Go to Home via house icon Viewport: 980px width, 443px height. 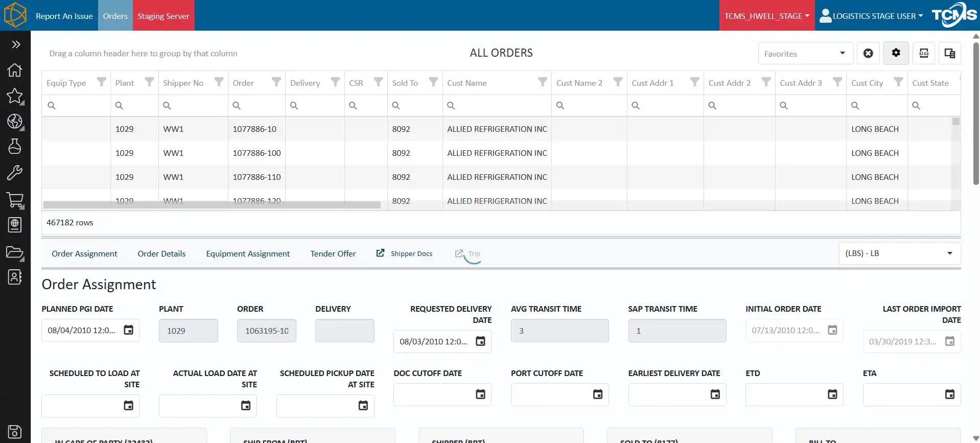tap(15, 70)
